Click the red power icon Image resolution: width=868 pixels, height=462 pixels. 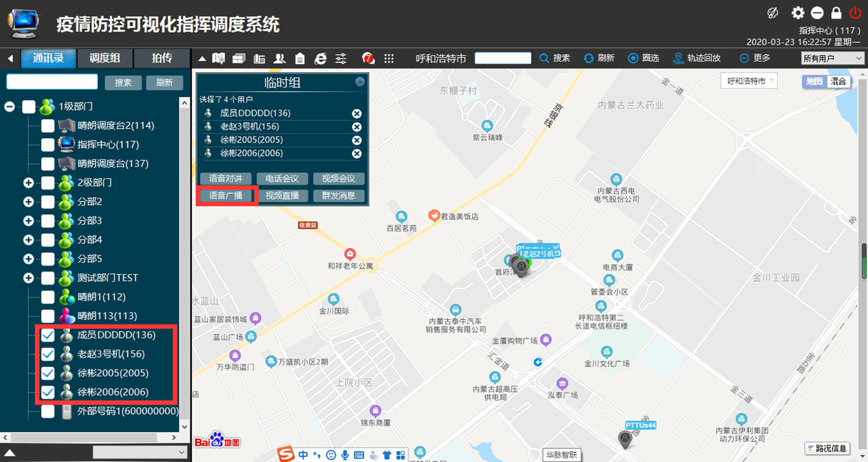[x=855, y=12]
